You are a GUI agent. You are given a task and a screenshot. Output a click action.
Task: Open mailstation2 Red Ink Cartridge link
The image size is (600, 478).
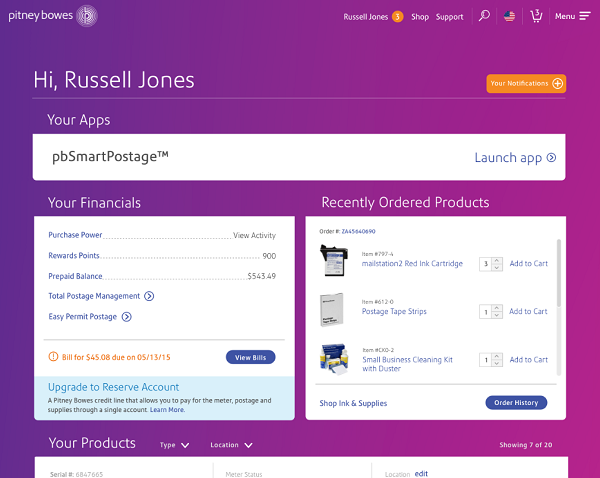(412, 264)
